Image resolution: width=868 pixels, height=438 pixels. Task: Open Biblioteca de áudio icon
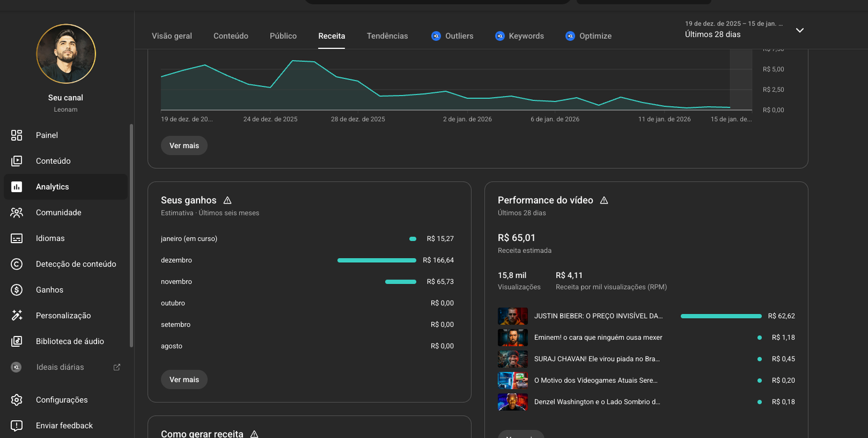click(x=17, y=341)
